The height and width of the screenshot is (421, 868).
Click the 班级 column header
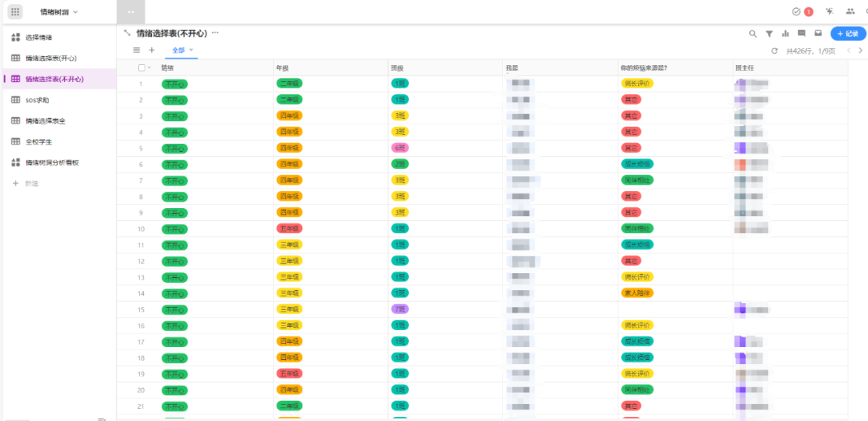coord(445,67)
